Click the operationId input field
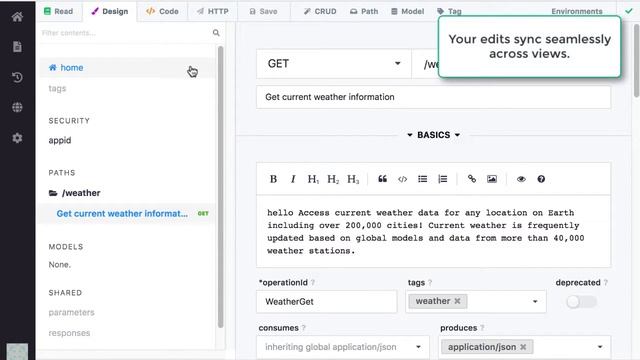 [x=327, y=302]
